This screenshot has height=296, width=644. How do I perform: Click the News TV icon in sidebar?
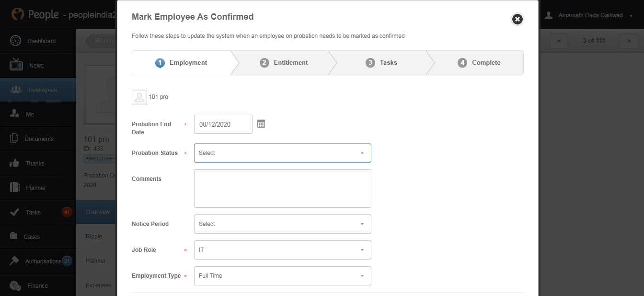[16, 65]
